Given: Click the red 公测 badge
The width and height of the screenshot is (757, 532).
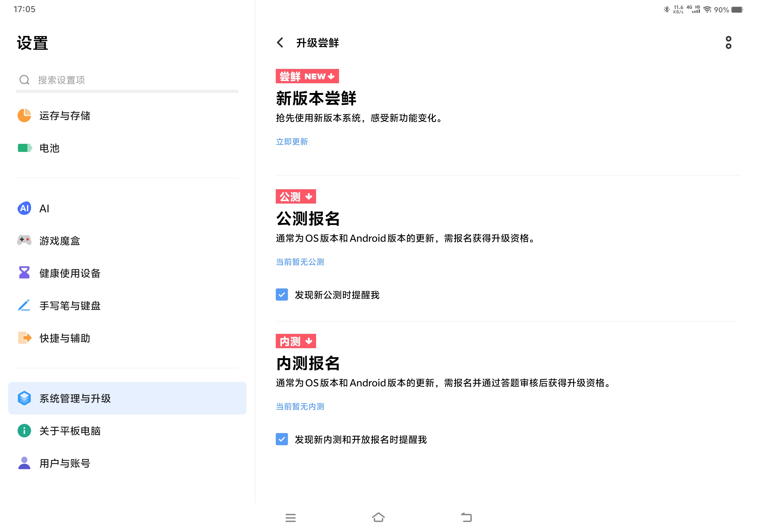Looking at the screenshot, I should pyautogui.click(x=296, y=197).
